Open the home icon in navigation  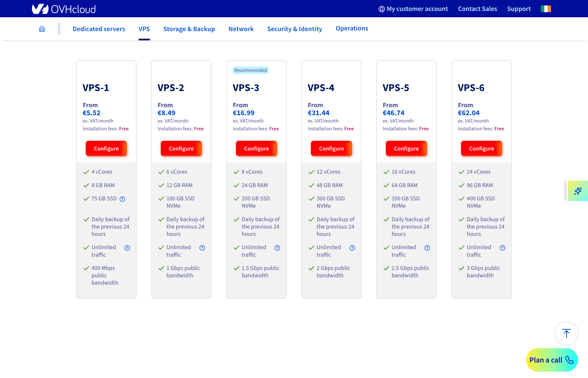[x=42, y=29]
